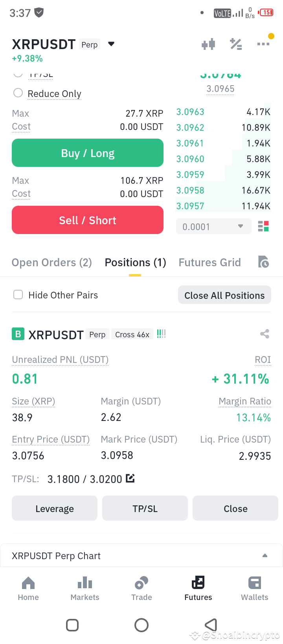This screenshot has width=283, height=644.
Task: Edit the TP/SL values with the pencil icon
Action: [x=130, y=478]
